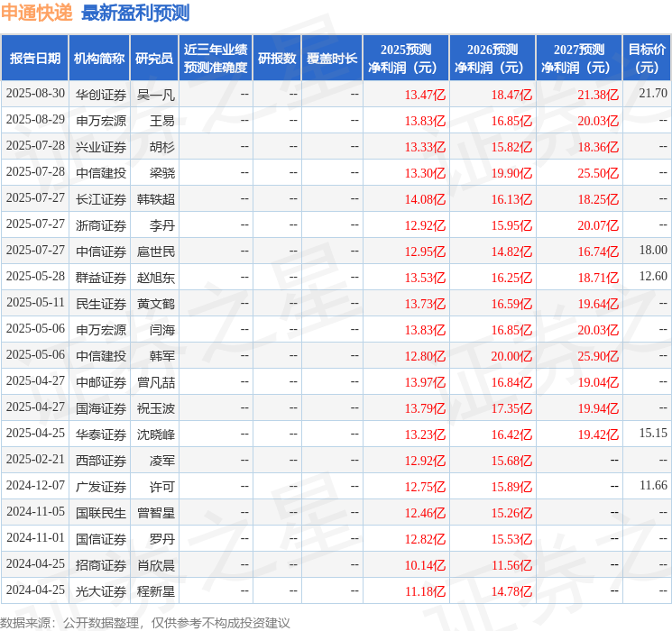This screenshot has width=672, height=631.
Task: Click 国联民生 institution name
Action: [101, 513]
